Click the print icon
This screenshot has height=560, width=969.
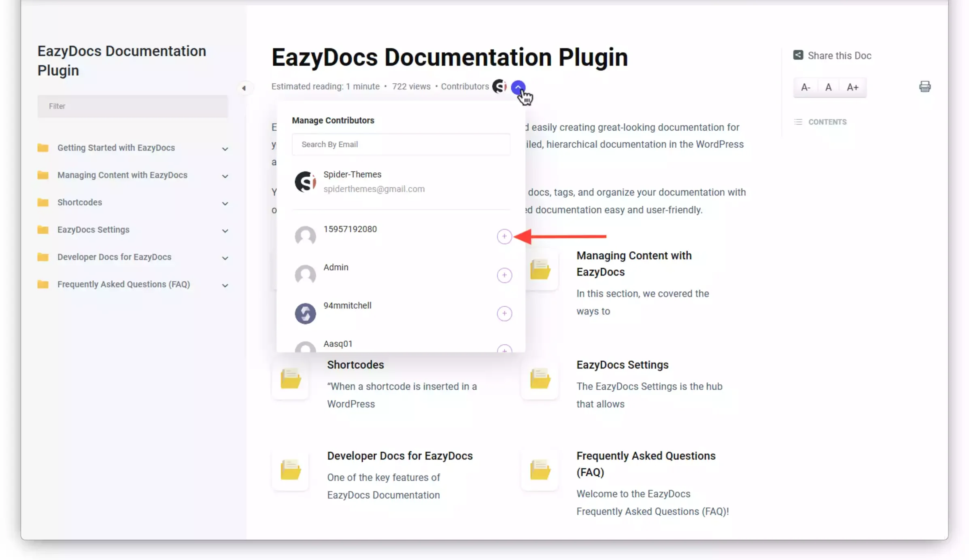point(925,86)
